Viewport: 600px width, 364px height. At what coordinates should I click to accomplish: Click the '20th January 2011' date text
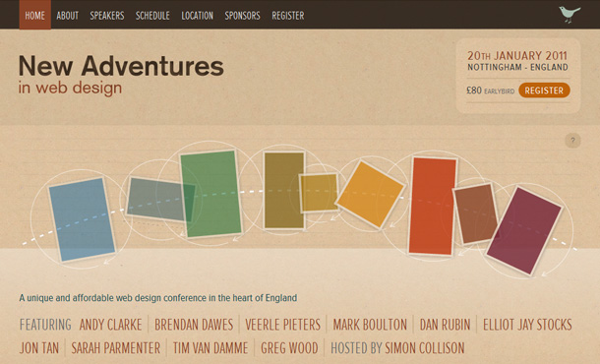click(517, 56)
